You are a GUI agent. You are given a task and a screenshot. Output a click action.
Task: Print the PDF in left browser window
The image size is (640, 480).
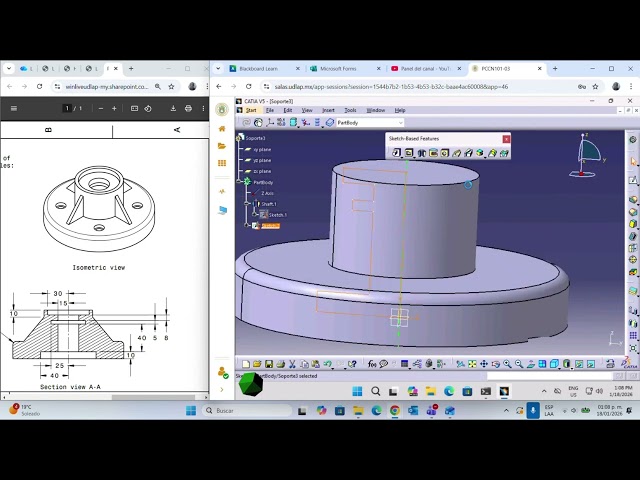[188, 109]
